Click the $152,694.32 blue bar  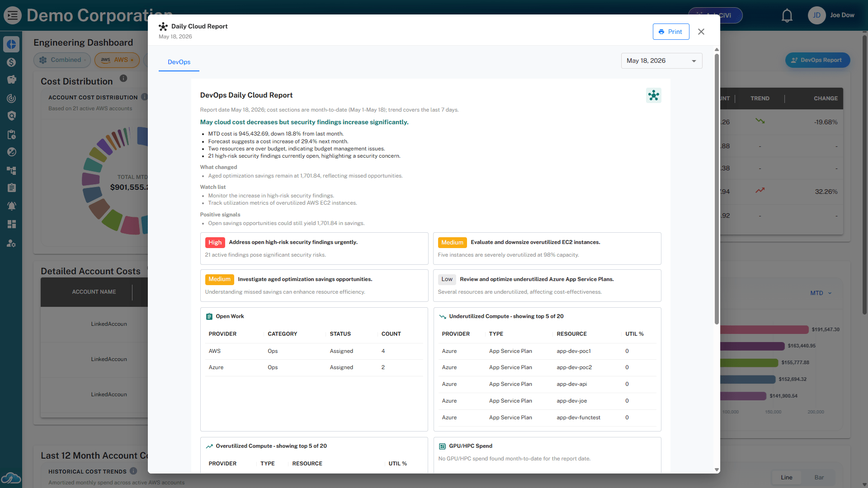point(748,379)
